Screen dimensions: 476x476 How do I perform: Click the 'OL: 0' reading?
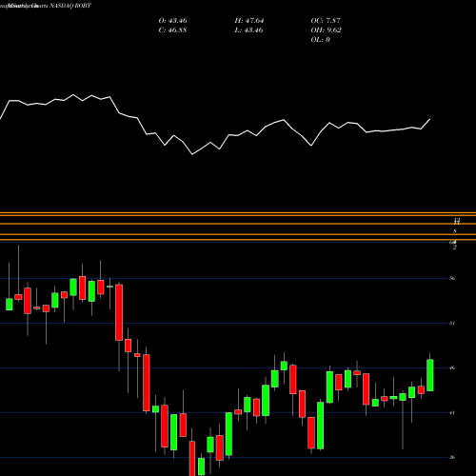pos(320,40)
